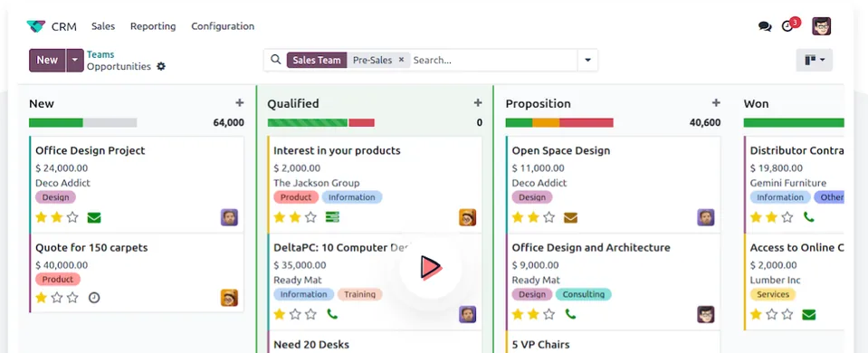The width and height of the screenshot is (868, 353).
Task: Click the phone icon on Office Design and Architecture
Action: (570, 314)
